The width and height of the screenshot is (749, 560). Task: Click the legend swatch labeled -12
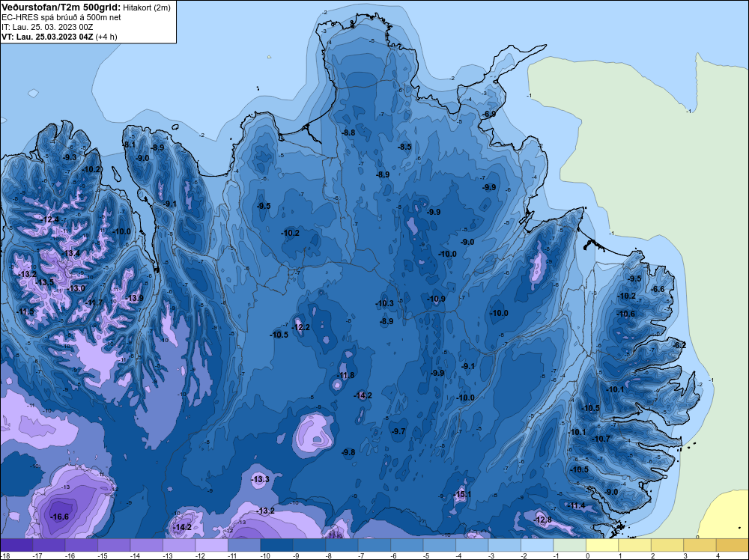click(x=211, y=545)
